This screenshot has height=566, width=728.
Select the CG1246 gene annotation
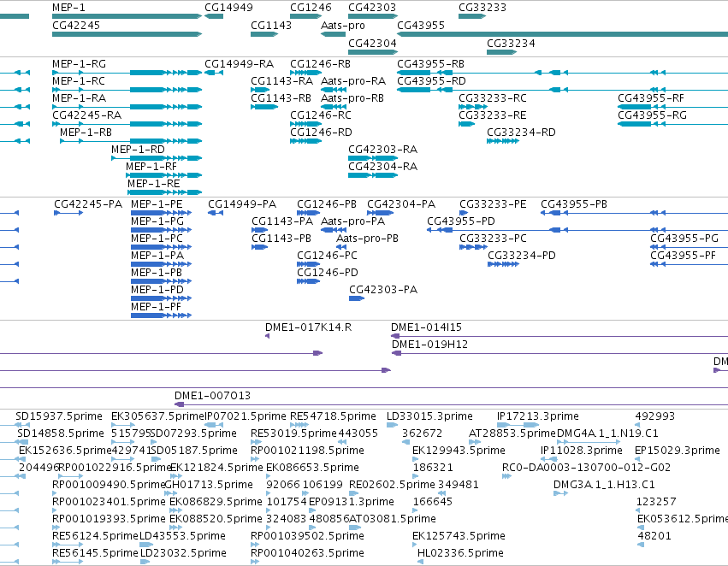[306, 16]
